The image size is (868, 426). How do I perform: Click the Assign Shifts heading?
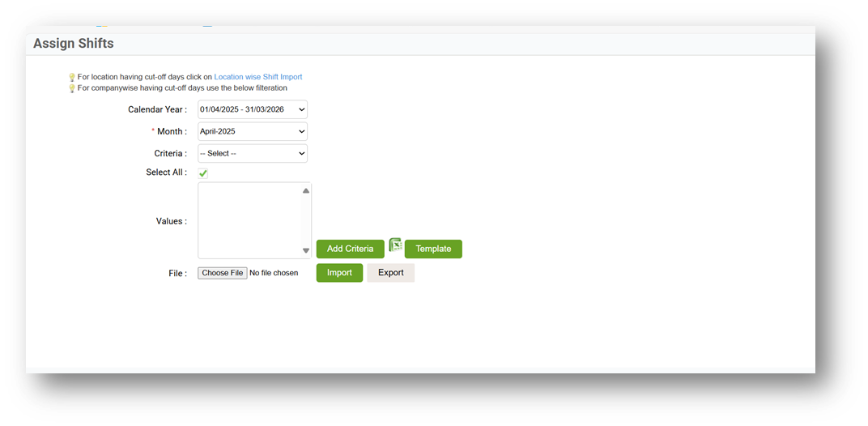pyautogui.click(x=74, y=43)
